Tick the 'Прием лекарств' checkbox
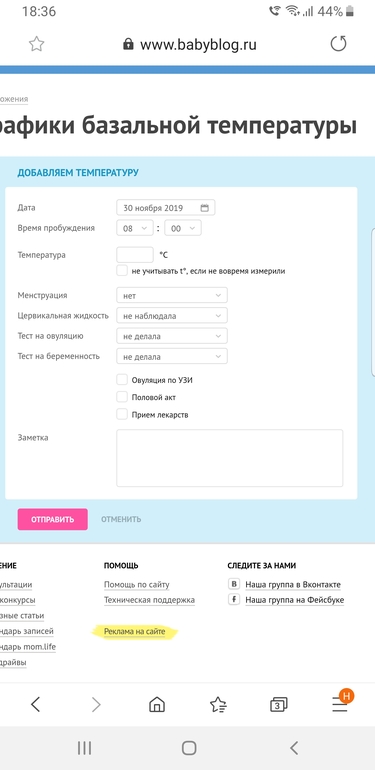Viewport: 375px width, 770px height. tap(122, 414)
